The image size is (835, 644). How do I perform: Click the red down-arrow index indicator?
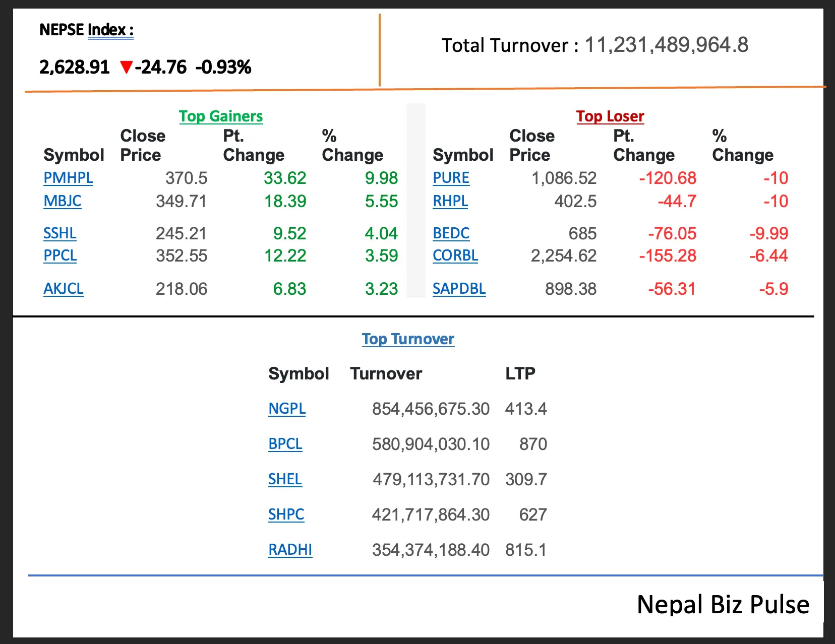point(126,67)
